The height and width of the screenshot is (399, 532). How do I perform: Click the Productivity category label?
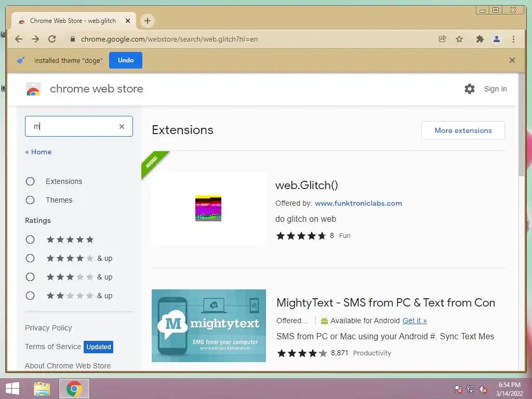[372, 353]
